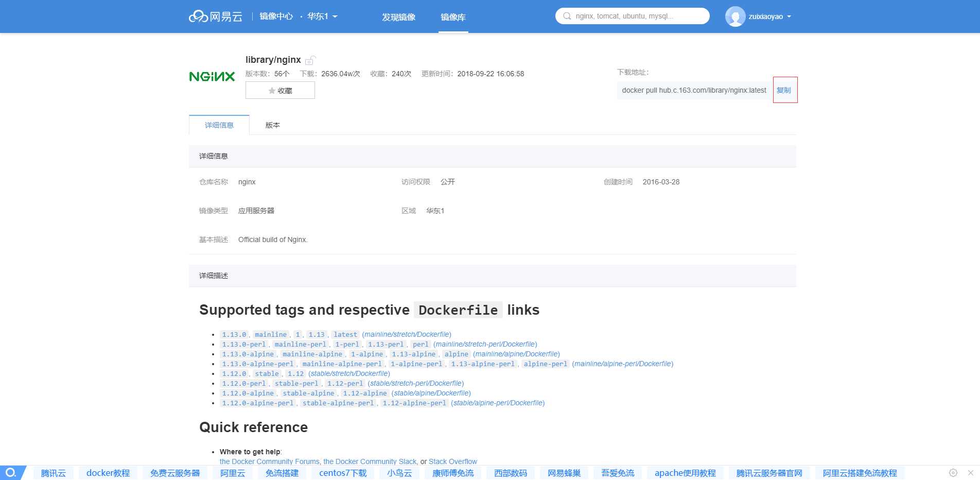980x480 pixels.
Task: Open stable/alpine/Dockerfile link
Action: [431, 393]
